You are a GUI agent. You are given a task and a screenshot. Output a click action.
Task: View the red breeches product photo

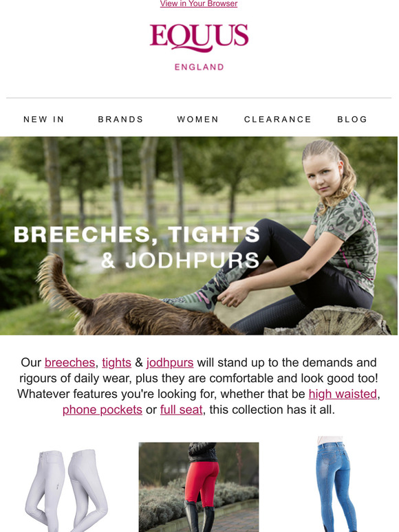[x=199, y=487]
